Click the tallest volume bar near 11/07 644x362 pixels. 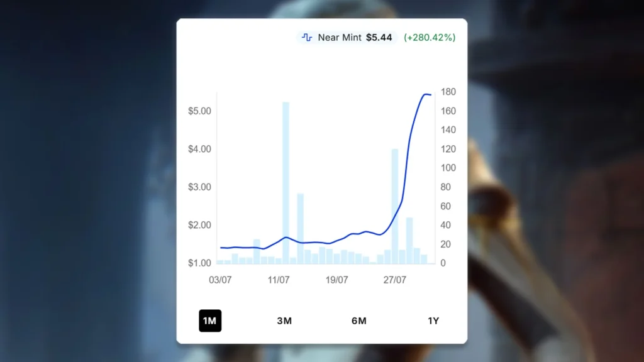286,182
